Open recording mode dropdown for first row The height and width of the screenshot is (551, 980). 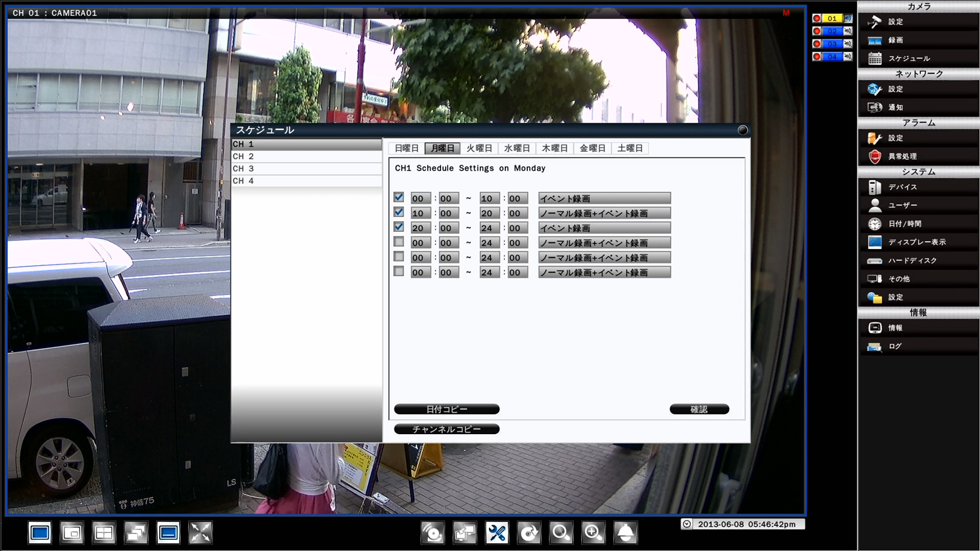tap(604, 198)
